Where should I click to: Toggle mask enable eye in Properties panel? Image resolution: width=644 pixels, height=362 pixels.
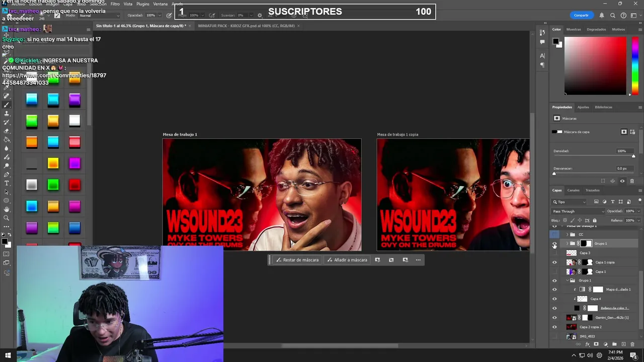click(x=622, y=181)
